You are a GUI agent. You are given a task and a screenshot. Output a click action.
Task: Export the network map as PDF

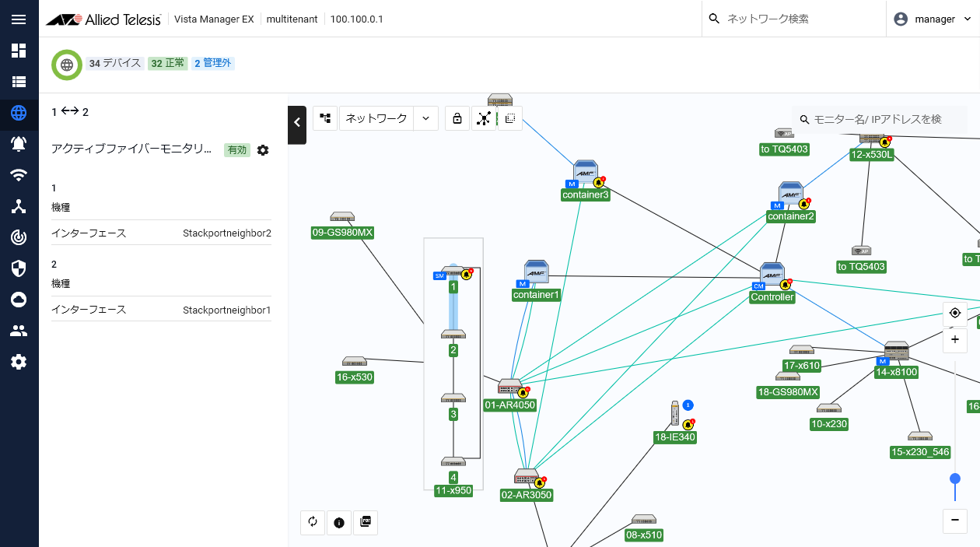pos(366,522)
